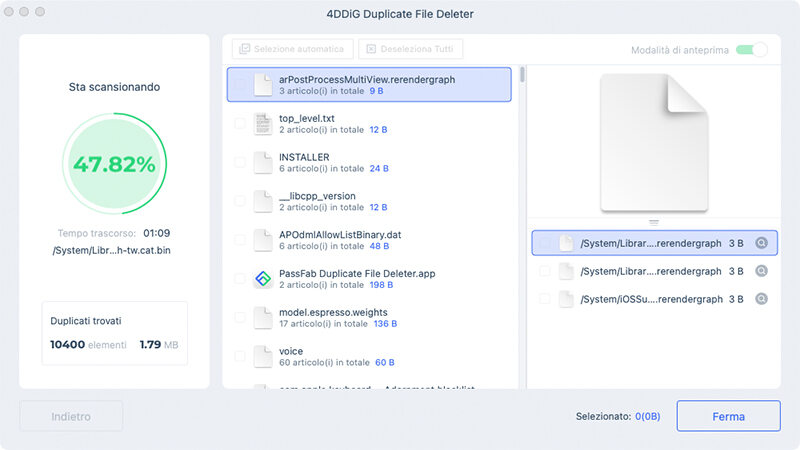Click the PassFab Duplicate File Deleter app icon
800x450 pixels.
(262, 280)
